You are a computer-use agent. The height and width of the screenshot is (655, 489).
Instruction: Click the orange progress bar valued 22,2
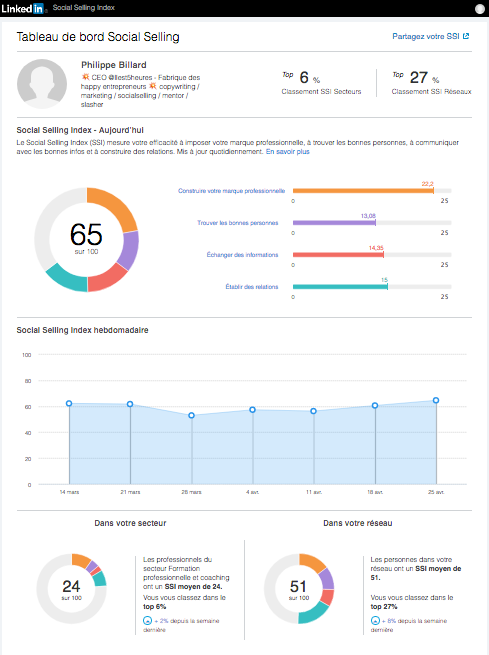coord(363,191)
